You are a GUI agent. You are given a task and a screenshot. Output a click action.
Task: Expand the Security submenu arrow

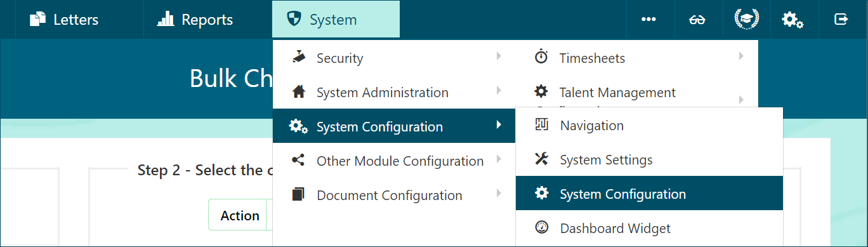tap(499, 57)
